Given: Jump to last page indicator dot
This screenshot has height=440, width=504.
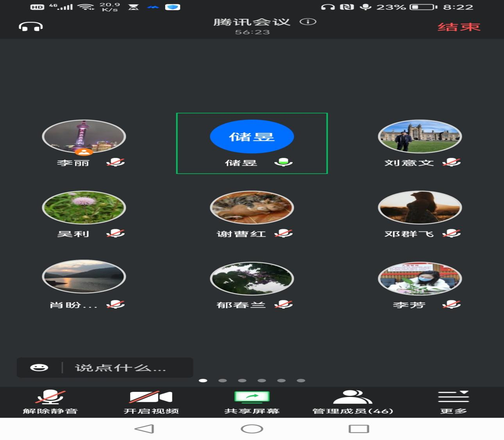Looking at the screenshot, I should pos(301,380).
